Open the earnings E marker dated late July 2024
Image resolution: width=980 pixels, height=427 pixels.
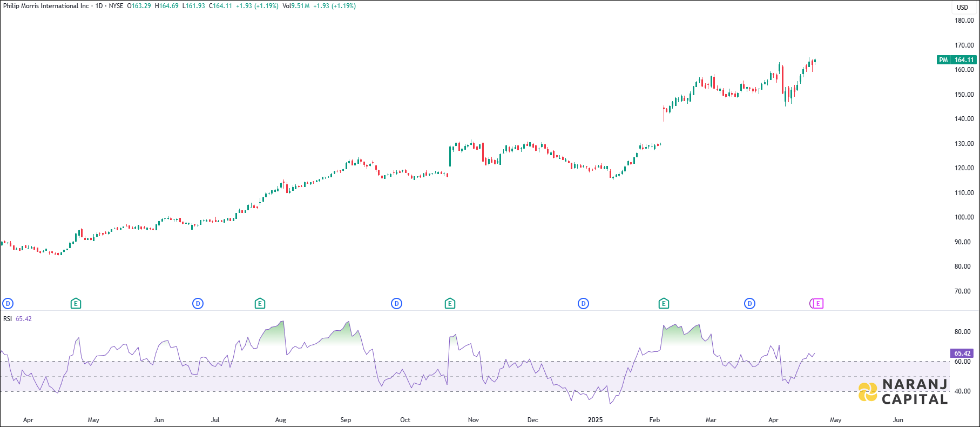(260, 304)
